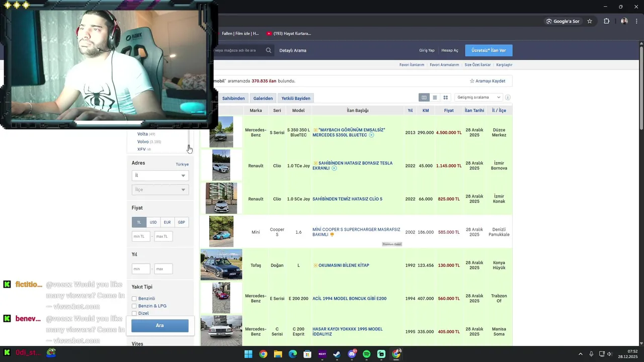Image resolution: width=644 pixels, height=362 pixels.
Task: Open the NEXT app on the taskbar
Action: click(322, 354)
